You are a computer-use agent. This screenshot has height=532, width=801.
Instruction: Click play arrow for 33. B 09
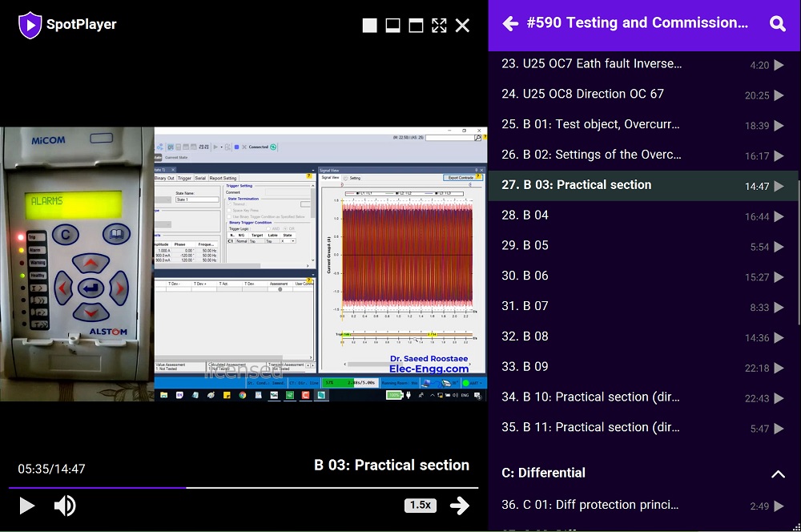[779, 369]
